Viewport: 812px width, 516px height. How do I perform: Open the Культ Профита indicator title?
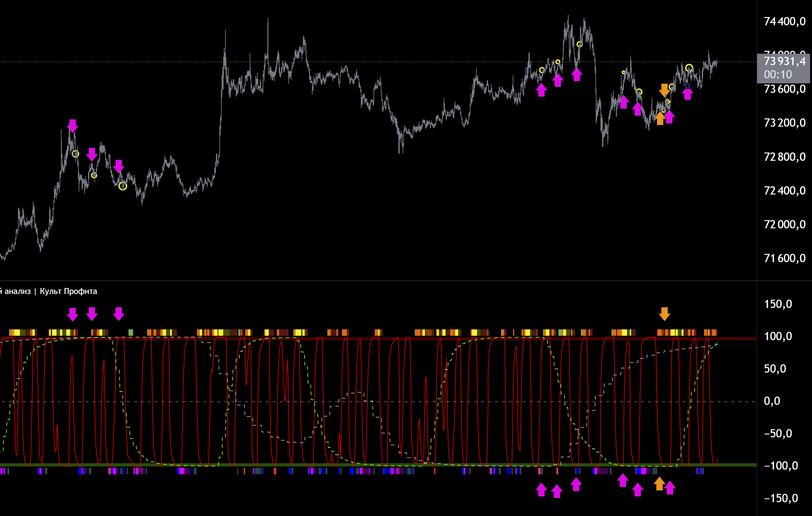(68, 291)
